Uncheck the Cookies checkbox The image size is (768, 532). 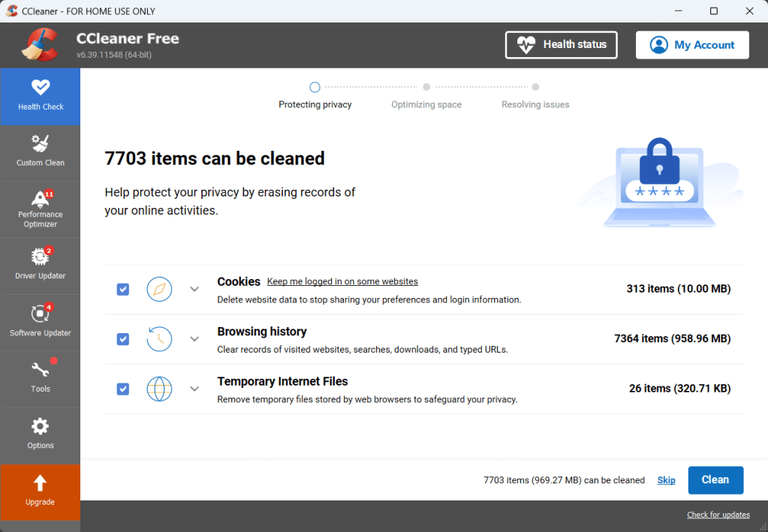pos(123,290)
